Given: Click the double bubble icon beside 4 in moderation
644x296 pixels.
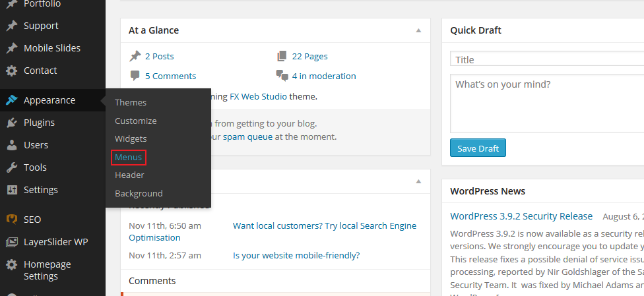Looking at the screenshot, I should coord(282,76).
